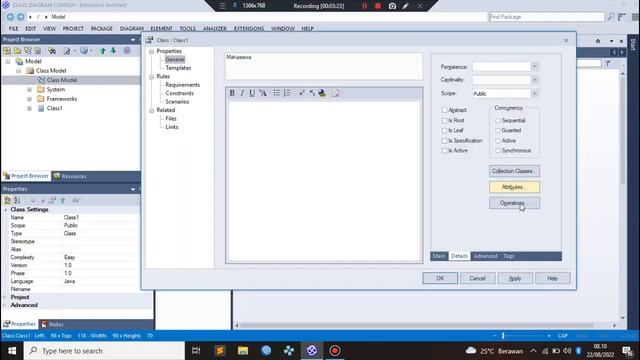Viewport: 640px width, 360px height.
Task: Click the Collection Classes button
Action: pos(514,171)
